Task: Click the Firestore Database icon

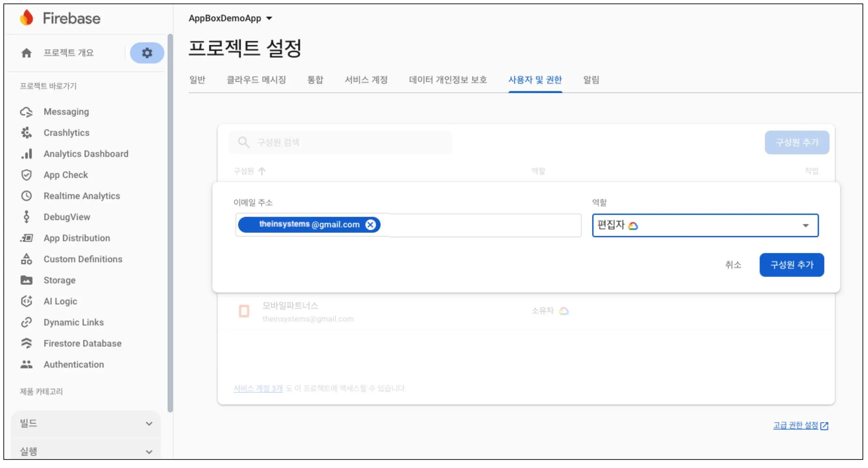Action: click(x=26, y=343)
